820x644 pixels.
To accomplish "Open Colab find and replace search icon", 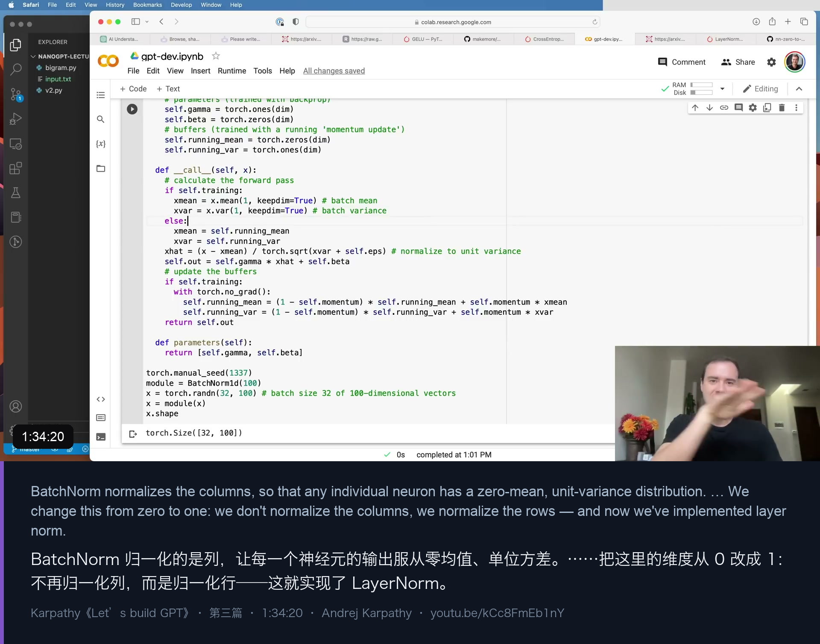I will click(x=101, y=119).
